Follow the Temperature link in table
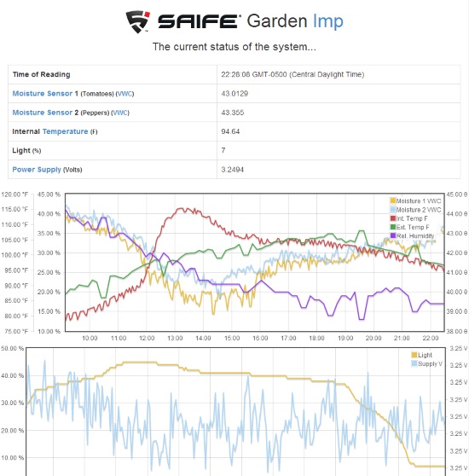This screenshot has height=476, width=469. tap(65, 131)
